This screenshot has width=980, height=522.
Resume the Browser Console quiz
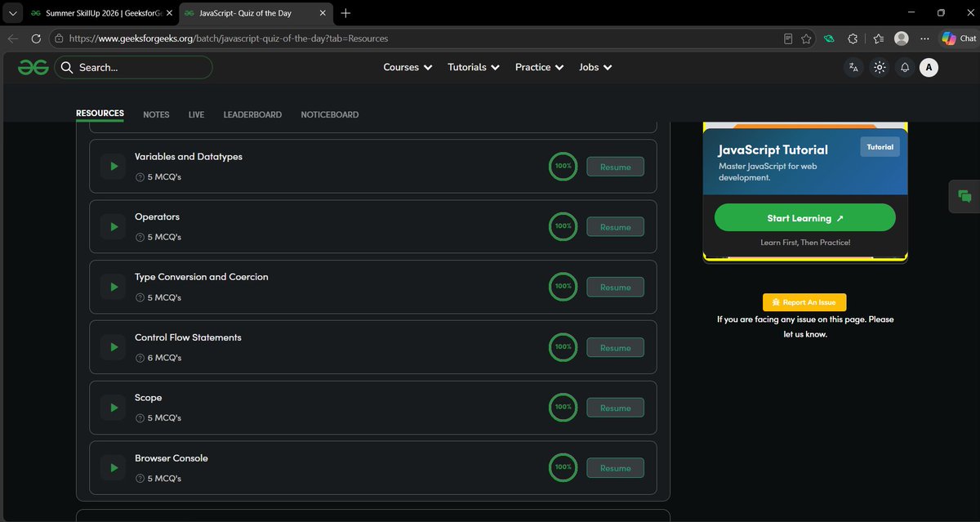(615, 468)
